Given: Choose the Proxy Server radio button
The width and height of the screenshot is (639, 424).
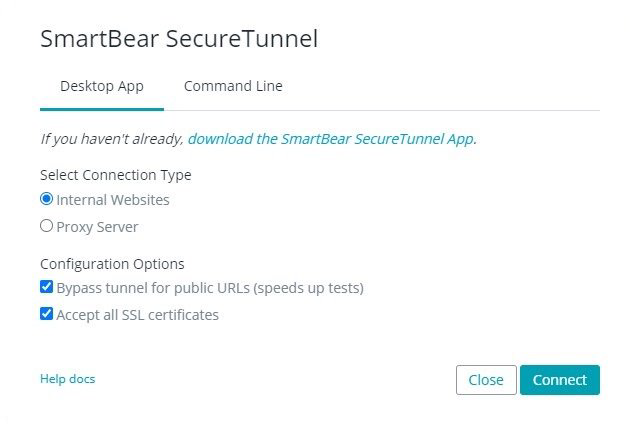Looking at the screenshot, I should [46, 226].
